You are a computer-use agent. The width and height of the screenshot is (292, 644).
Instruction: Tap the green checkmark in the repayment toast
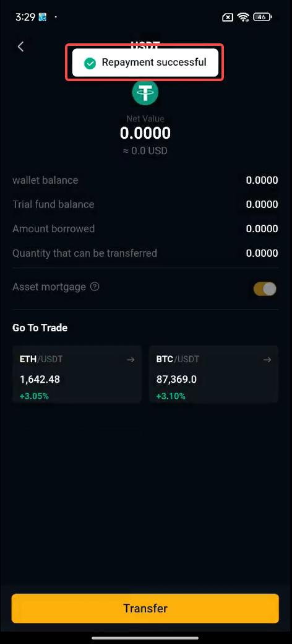[x=90, y=63]
